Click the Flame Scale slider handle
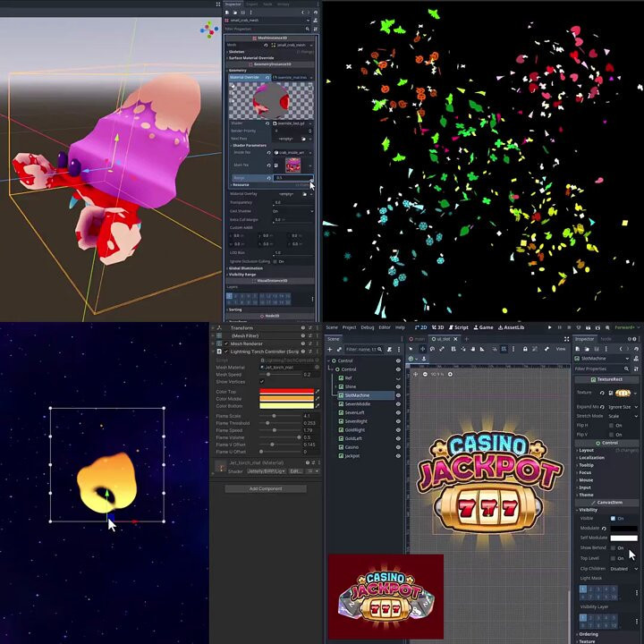This screenshot has width=644, height=644. pyautogui.click(x=274, y=416)
